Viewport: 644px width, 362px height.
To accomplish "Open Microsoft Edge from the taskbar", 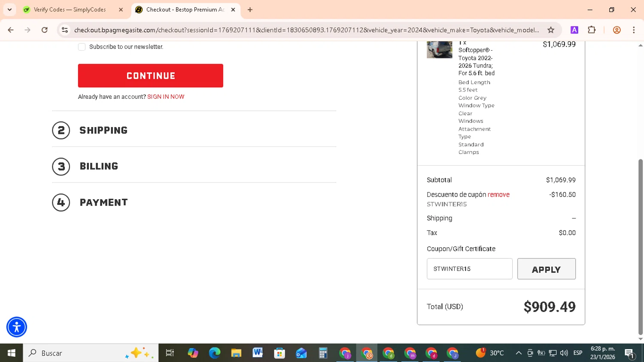I will 214,353.
